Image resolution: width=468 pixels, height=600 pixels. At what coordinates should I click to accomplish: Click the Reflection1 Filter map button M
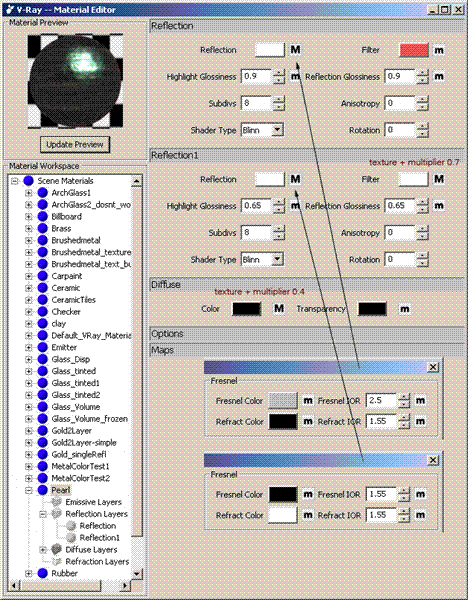pos(439,179)
